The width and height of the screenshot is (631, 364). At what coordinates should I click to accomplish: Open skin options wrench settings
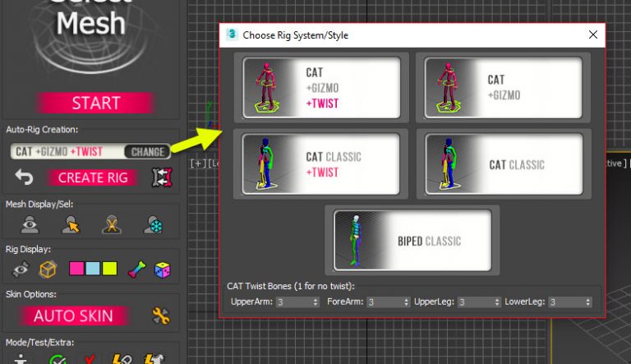pyautogui.click(x=161, y=316)
